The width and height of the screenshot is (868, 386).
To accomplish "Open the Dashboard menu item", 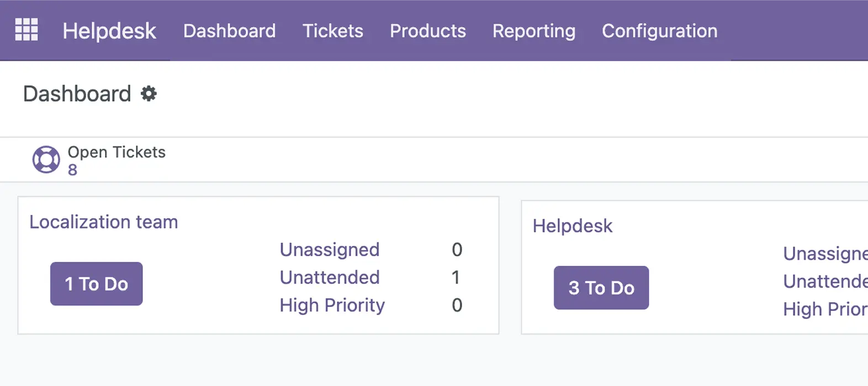I will (229, 31).
